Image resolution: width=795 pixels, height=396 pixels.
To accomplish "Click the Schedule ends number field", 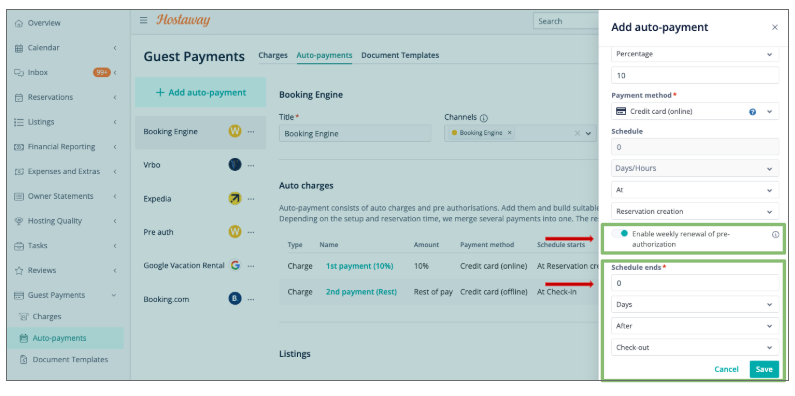I will pyautogui.click(x=695, y=283).
